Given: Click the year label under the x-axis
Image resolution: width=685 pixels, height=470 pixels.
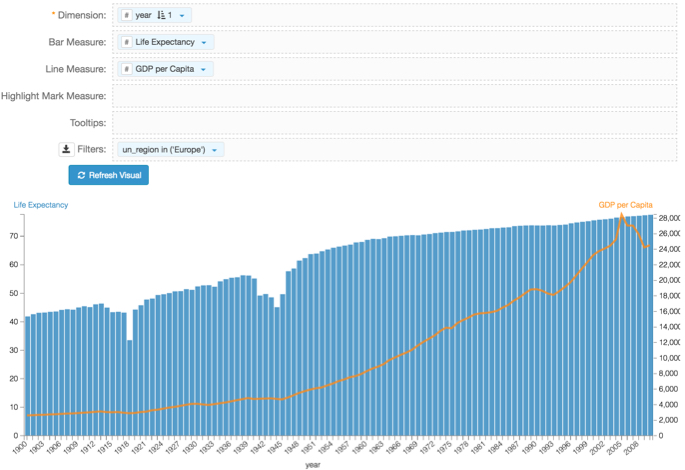Looking at the screenshot, I should click(x=313, y=464).
